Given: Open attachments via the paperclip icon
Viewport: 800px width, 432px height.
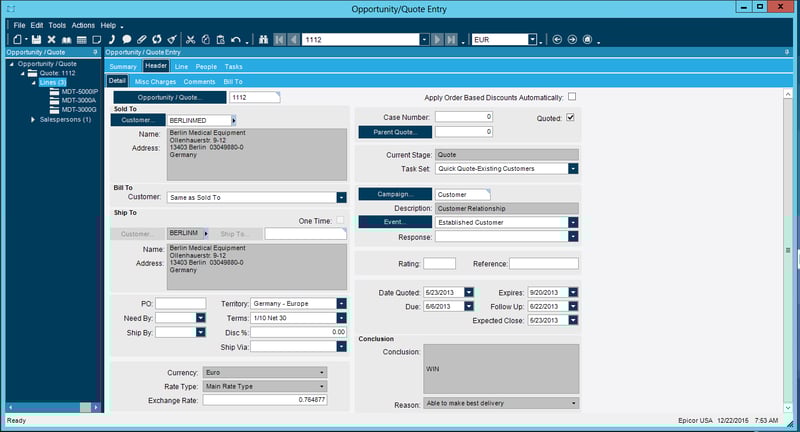Looking at the screenshot, I should [142, 39].
